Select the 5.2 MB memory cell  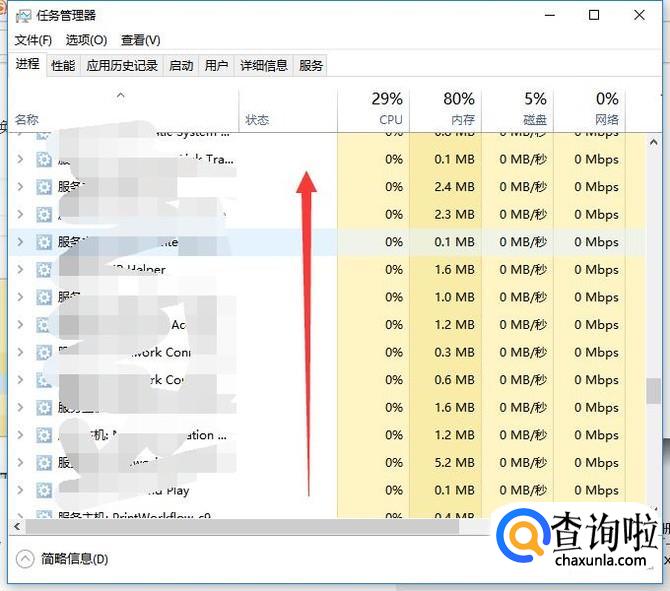[445, 462]
